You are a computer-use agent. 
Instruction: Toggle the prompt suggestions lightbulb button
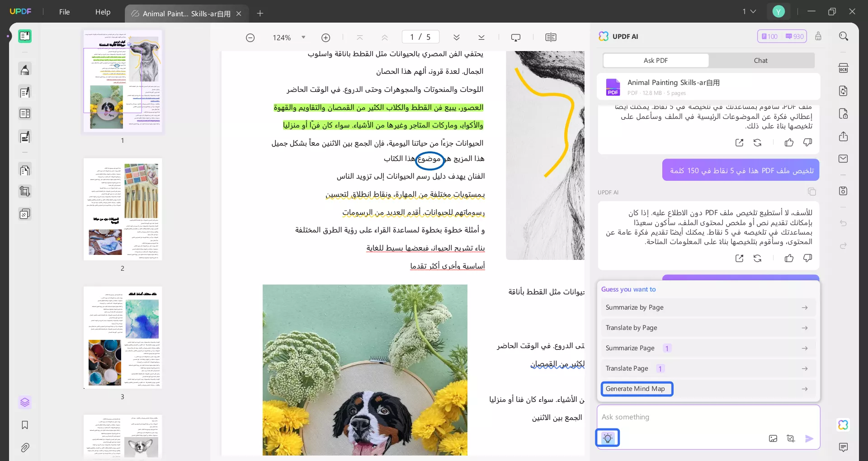pyautogui.click(x=608, y=438)
